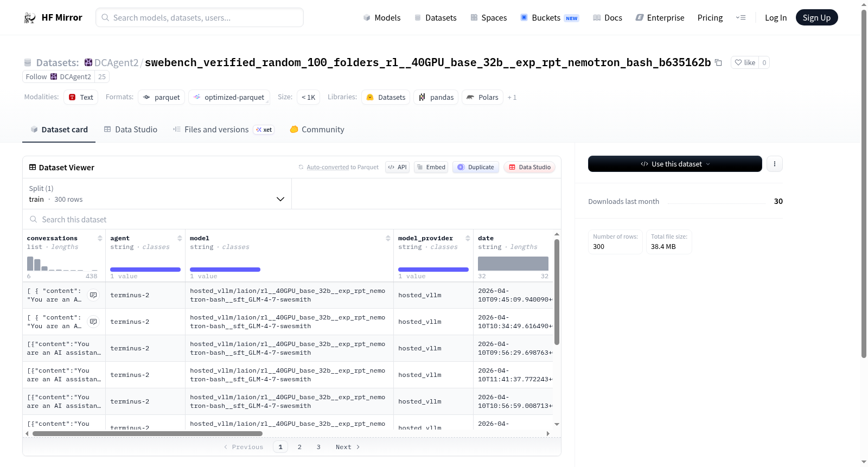Viewport: 868px width, 467px height.
Task: Open Datasets in the top navigation
Action: pos(436,18)
